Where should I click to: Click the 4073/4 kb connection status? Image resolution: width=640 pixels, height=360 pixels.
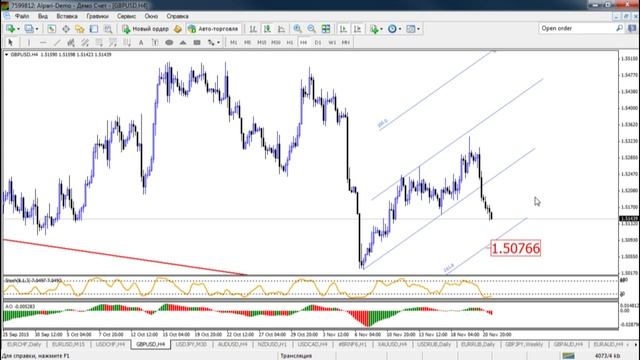pos(608,356)
